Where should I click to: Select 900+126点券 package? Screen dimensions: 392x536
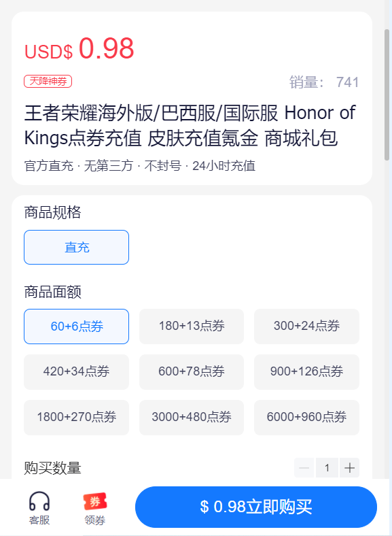(306, 372)
